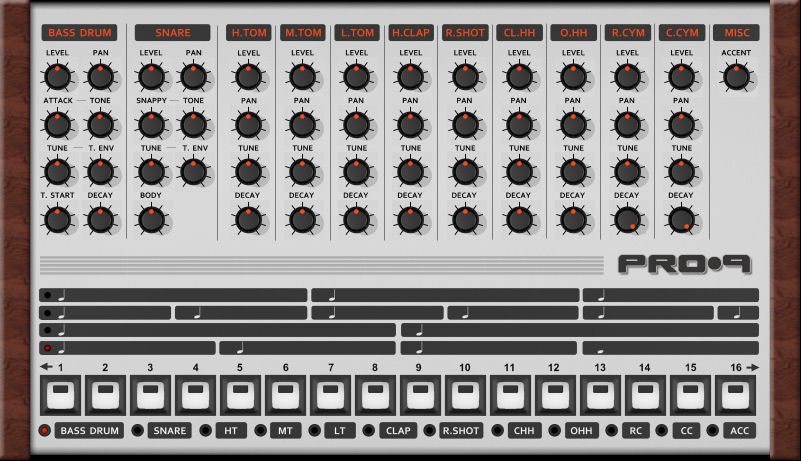Select the LT track button

339,430
